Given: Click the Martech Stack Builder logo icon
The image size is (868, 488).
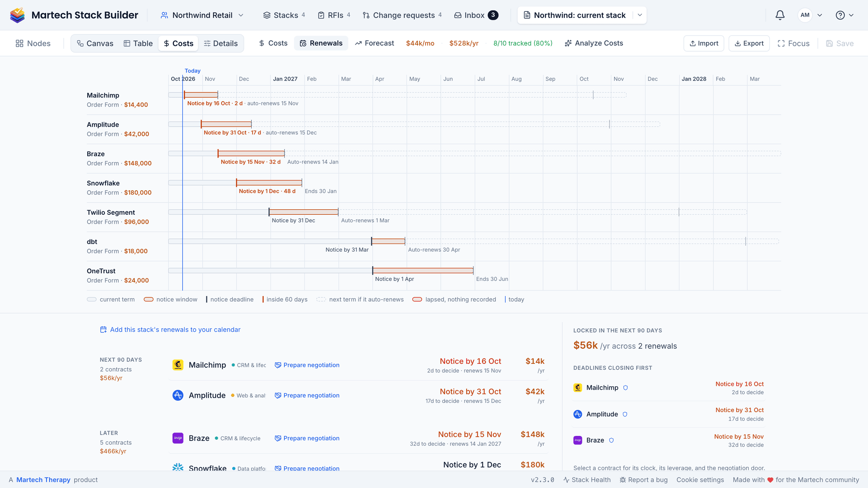Looking at the screenshot, I should pyautogui.click(x=17, y=15).
